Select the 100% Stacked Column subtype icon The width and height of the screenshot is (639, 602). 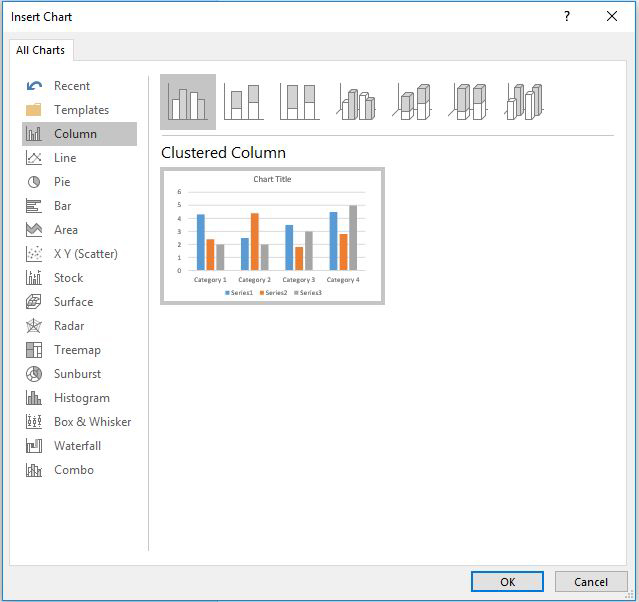(x=300, y=102)
